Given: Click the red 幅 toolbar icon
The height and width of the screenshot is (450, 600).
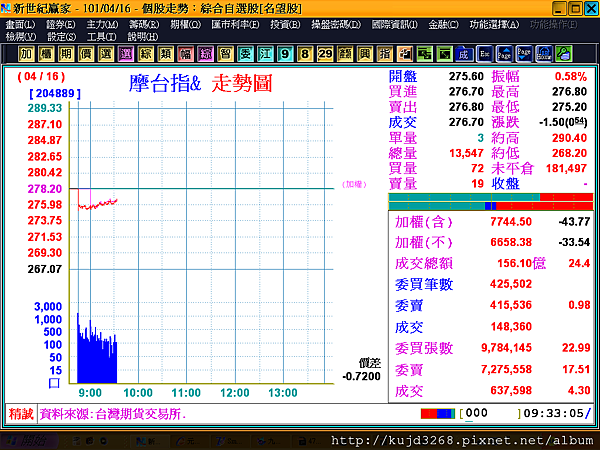Looking at the screenshot, I should click(x=186, y=54).
